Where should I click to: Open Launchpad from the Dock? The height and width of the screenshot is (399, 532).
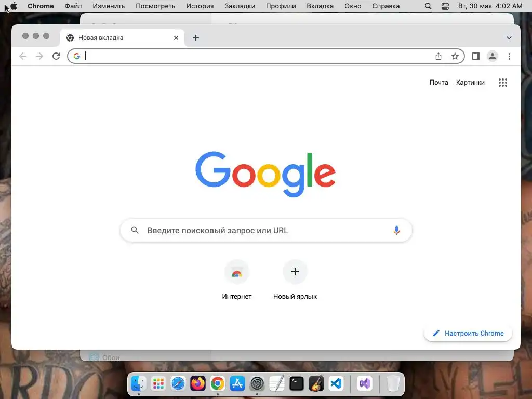[158, 384]
